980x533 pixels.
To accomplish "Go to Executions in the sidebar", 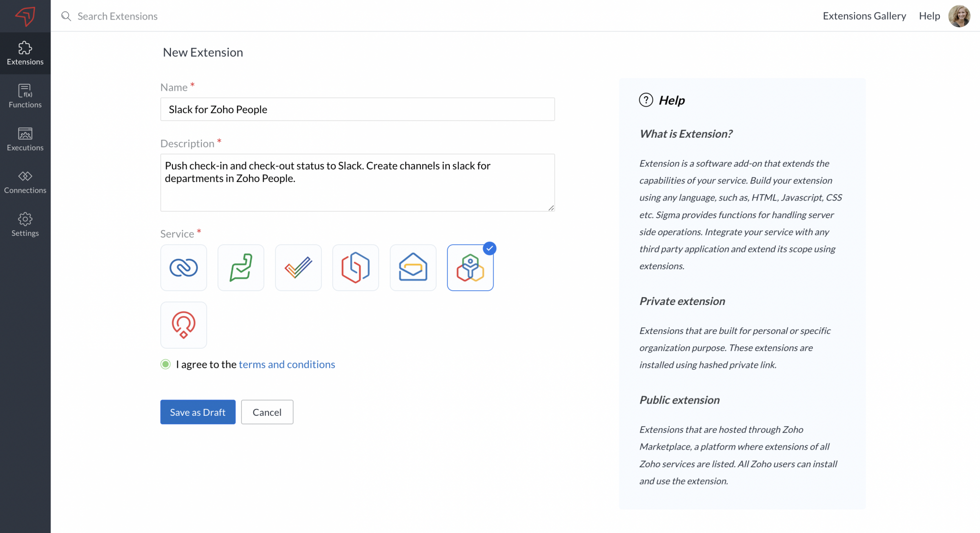I will (x=25, y=139).
